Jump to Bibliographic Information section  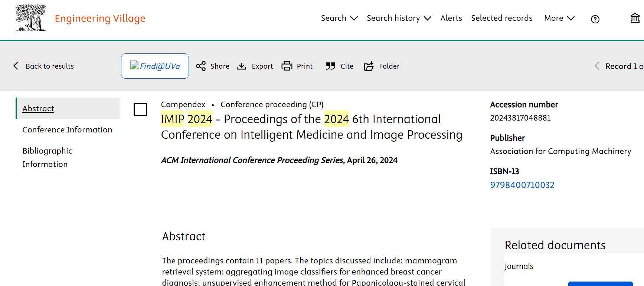coord(47,157)
